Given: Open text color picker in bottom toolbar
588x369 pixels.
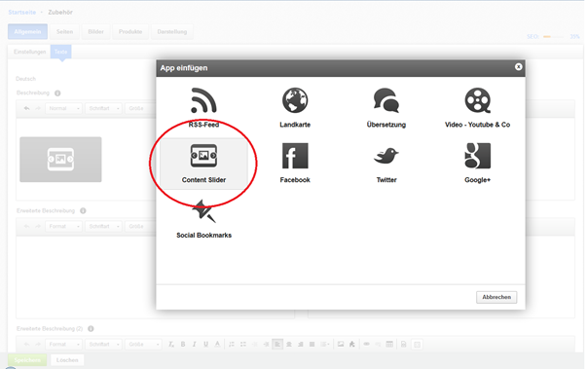Looking at the screenshot, I should (217, 345).
